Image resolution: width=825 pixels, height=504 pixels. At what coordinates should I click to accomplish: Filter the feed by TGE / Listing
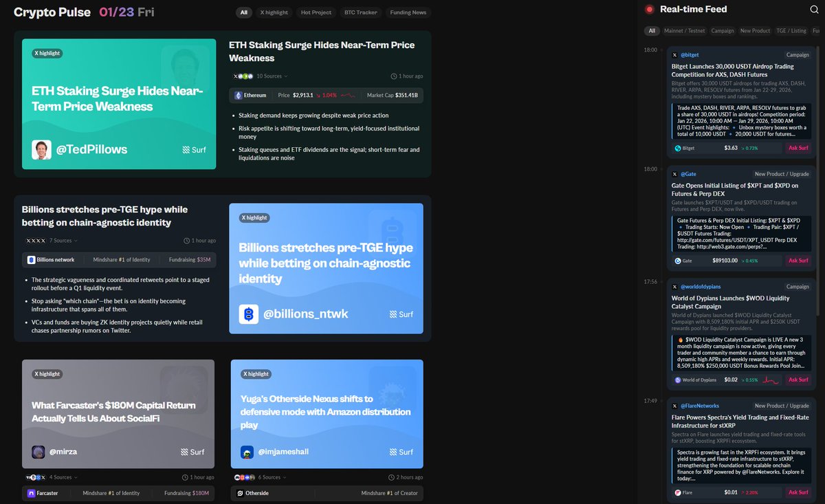(791, 31)
